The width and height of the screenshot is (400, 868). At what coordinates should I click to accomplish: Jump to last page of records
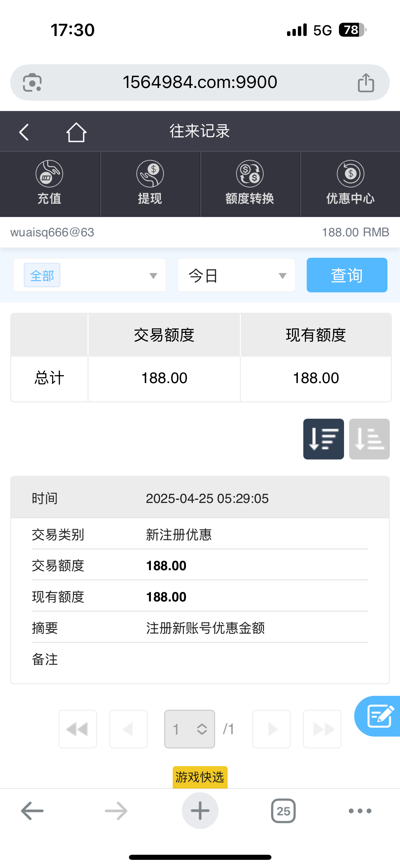tap(322, 729)
